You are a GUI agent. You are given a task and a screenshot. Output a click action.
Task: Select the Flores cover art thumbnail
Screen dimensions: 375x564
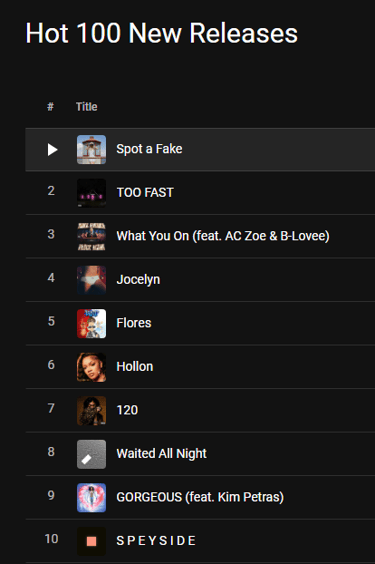pyautogui.click(x=91, y=324)
